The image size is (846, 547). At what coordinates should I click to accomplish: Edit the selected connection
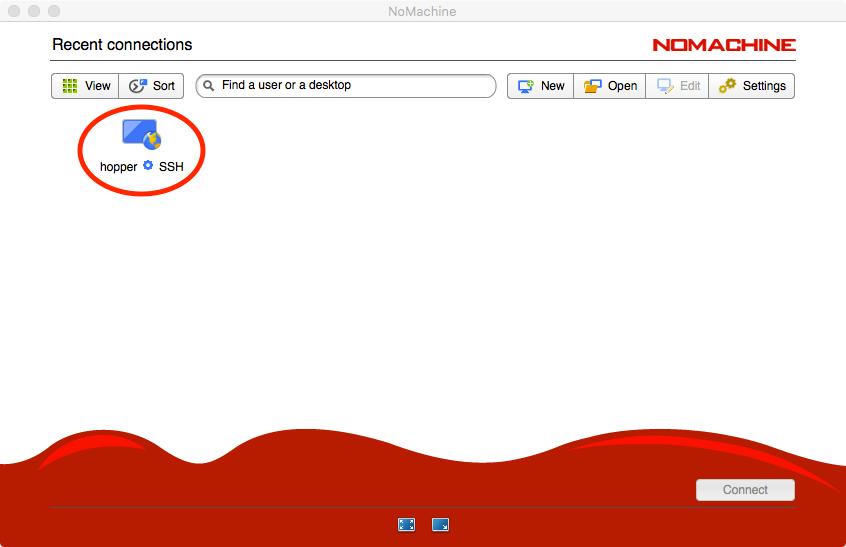point(677,86)
